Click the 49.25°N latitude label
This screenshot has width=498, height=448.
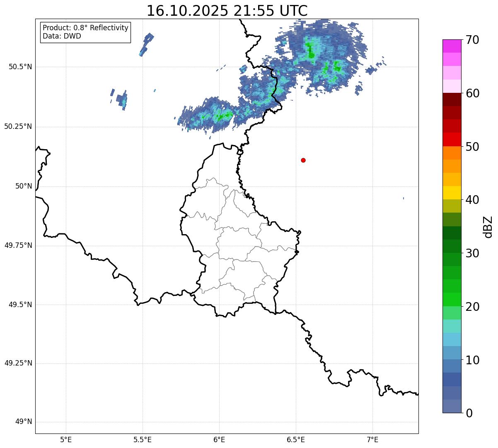coord(18,363)
